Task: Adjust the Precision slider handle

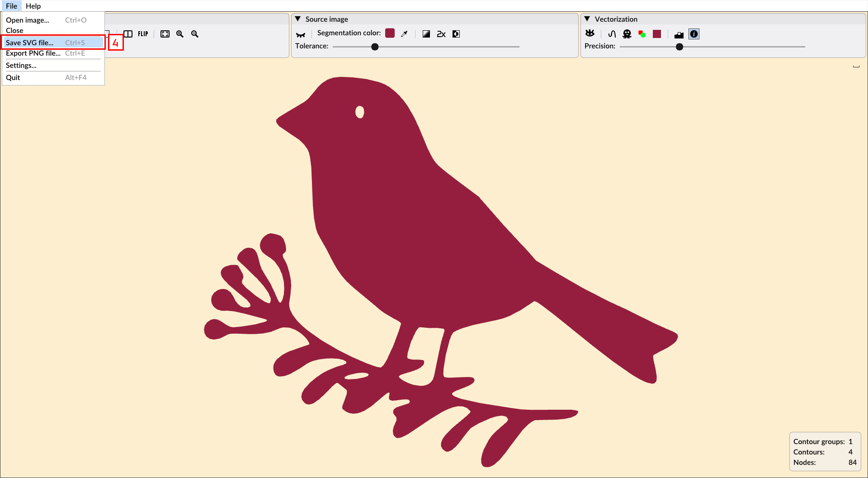Action: pos(679,47)
